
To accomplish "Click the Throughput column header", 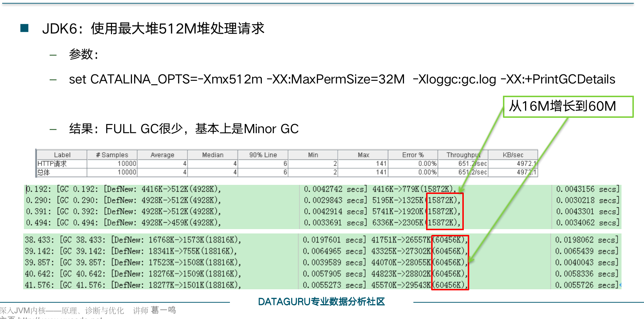I will [463, 155].
